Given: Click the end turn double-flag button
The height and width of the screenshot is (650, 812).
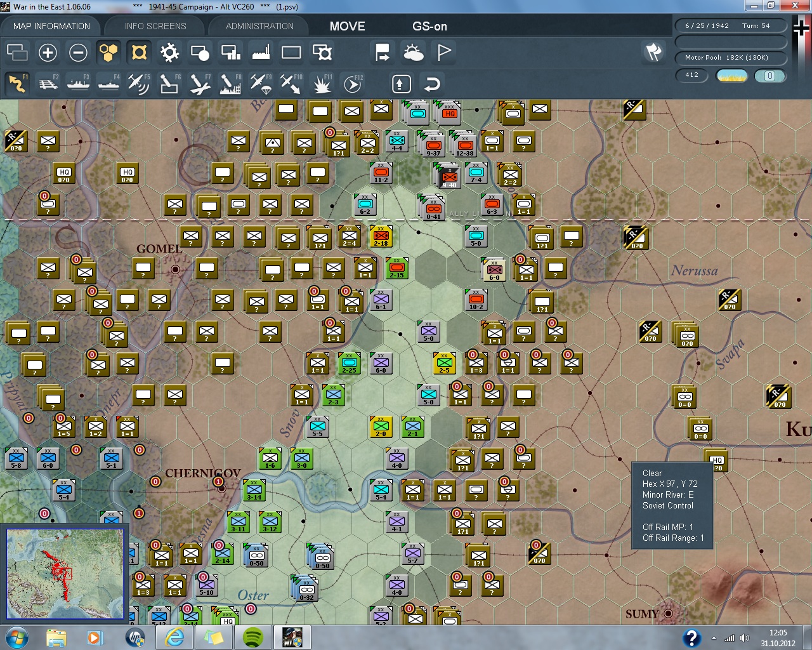Looking at the screenshot, I should pyautogui.click(x=653, y=53).
